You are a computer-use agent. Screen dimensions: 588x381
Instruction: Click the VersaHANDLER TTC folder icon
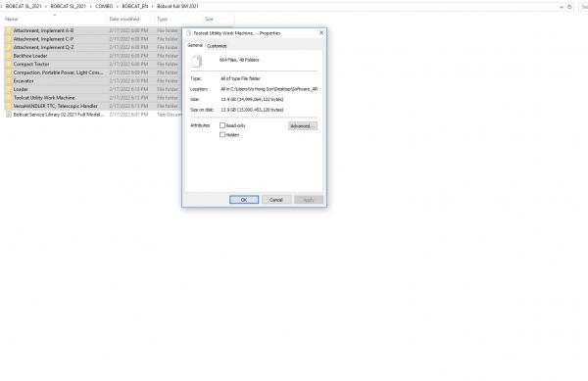[9, 106]
